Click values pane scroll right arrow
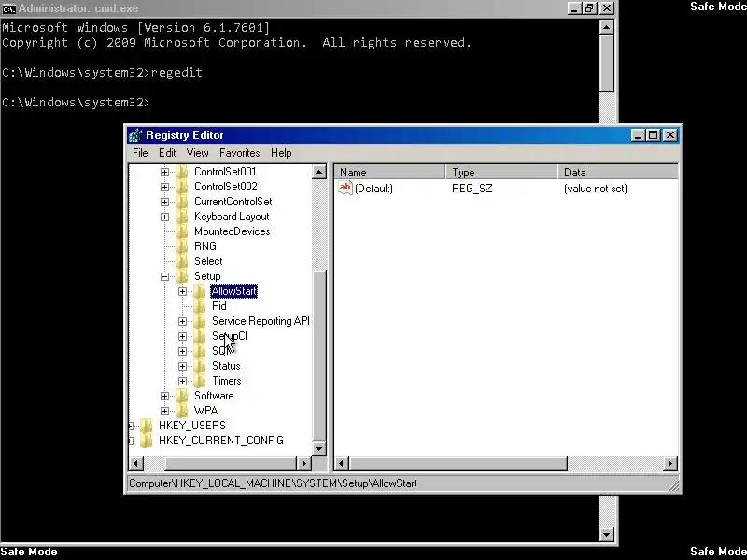Screen dimensions: 747x560 coord(670,463)
